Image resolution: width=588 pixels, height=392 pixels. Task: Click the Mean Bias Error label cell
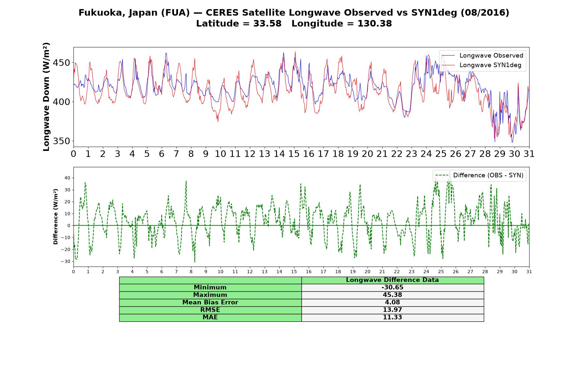tap(210, 302)
